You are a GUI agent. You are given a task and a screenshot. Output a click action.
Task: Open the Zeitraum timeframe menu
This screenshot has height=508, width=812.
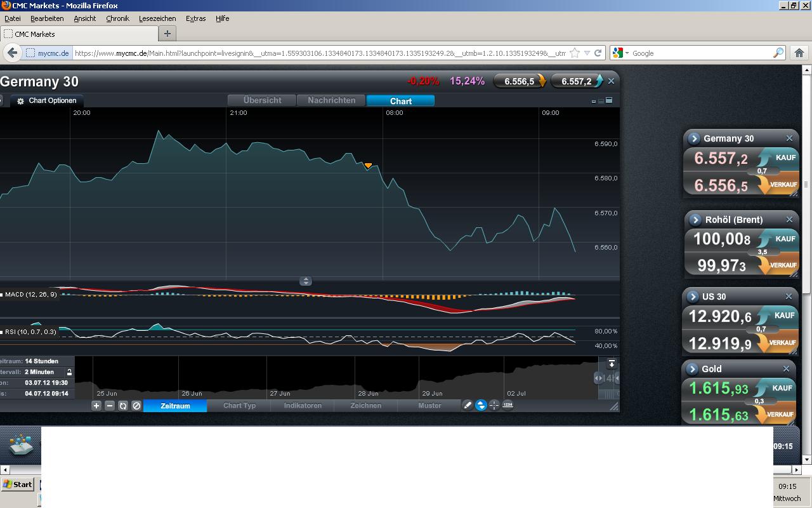click(175, 406)
